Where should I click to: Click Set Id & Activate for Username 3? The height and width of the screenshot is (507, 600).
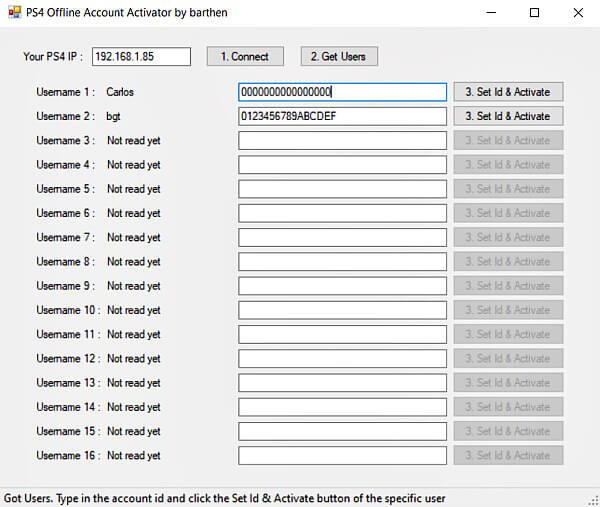(508, 140)
